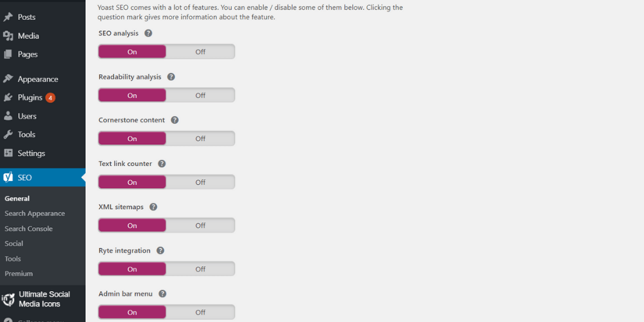Image resolution: width=644 pixels, height=322 pixels.
Task: Click the help icon next to SEO analysis
Action: [148, 33]
